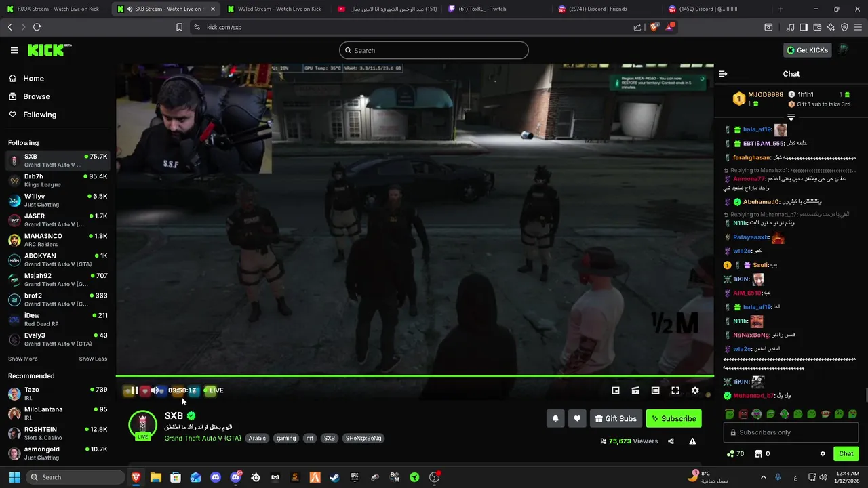
Task: Click the Get KICKs button
Action: [x=807, y=50]
